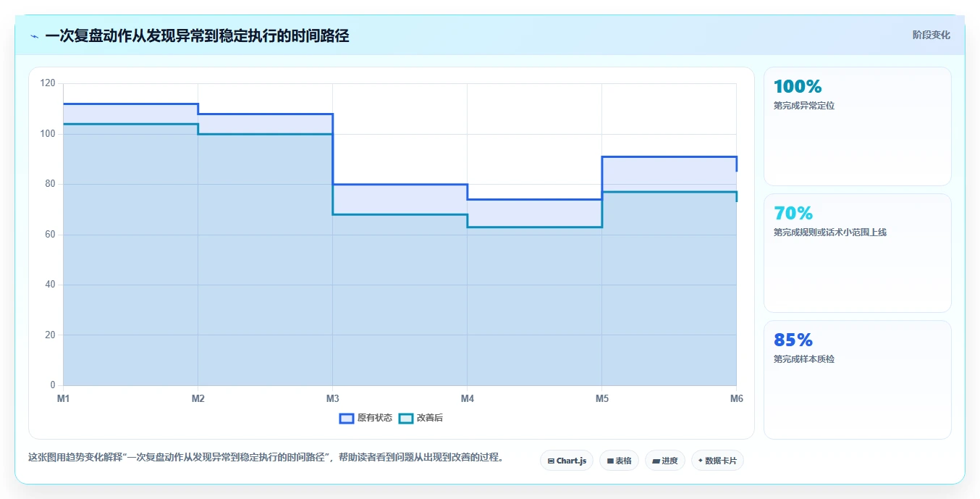The height and width of the screenshot is (499, 980).
Task: Click the 100% percentage value
Action: point(798,87)
